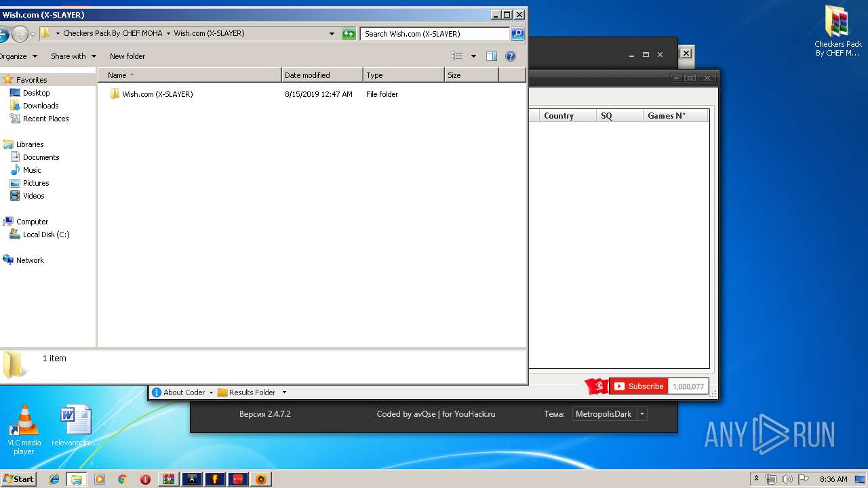Select Libraries in navigation pane
868x488 pixels.
(29, 144)
